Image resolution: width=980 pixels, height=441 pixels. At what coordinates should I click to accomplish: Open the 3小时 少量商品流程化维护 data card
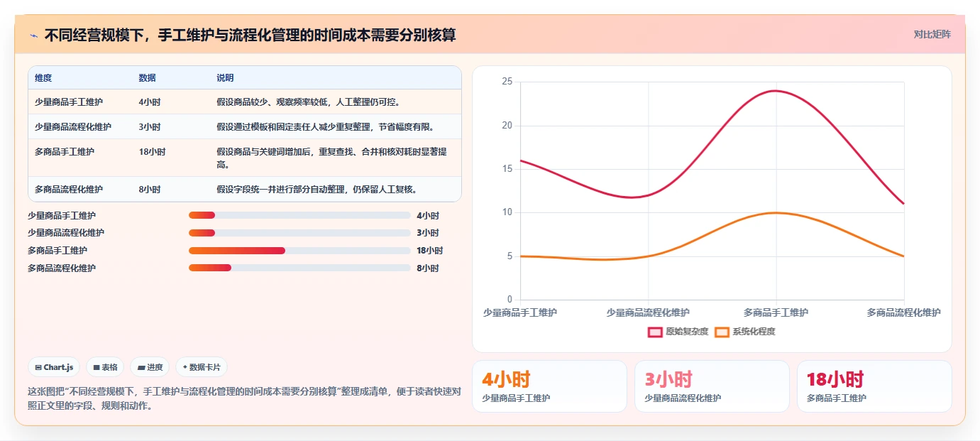point(712,386)
